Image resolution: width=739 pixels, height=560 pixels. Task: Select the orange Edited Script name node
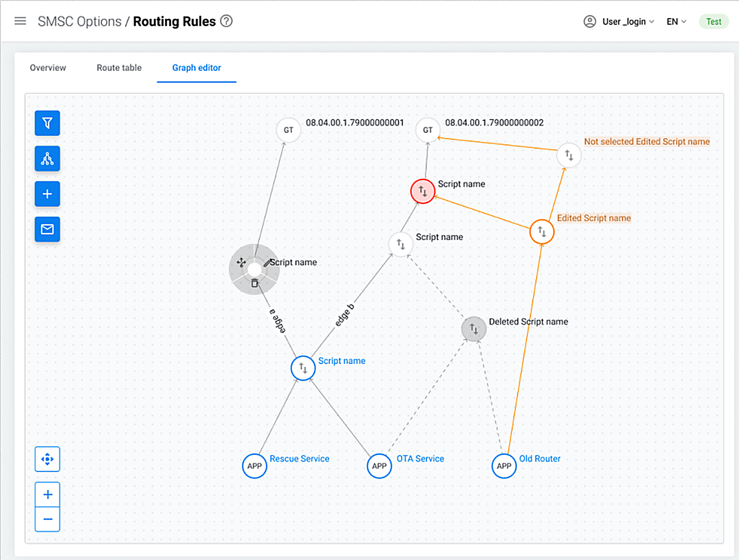542,232
